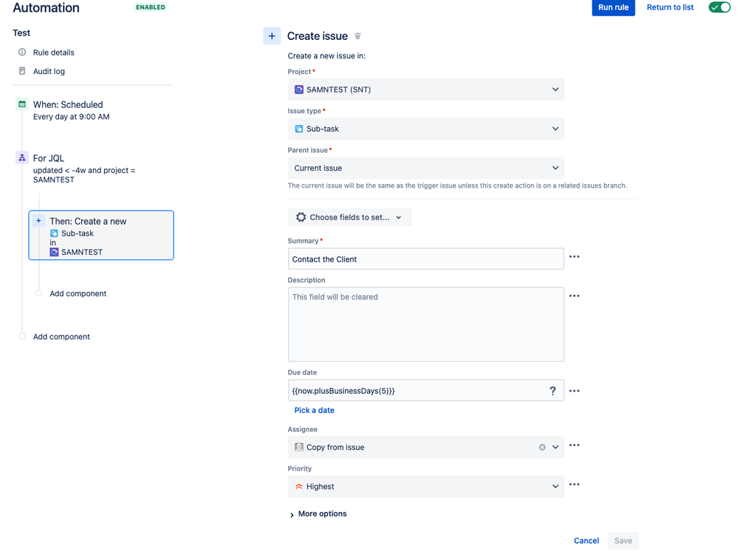The image size is (738, 560).
Task: Click the SAMNTEST project avatar in the Project field
Action: (299, 89)
